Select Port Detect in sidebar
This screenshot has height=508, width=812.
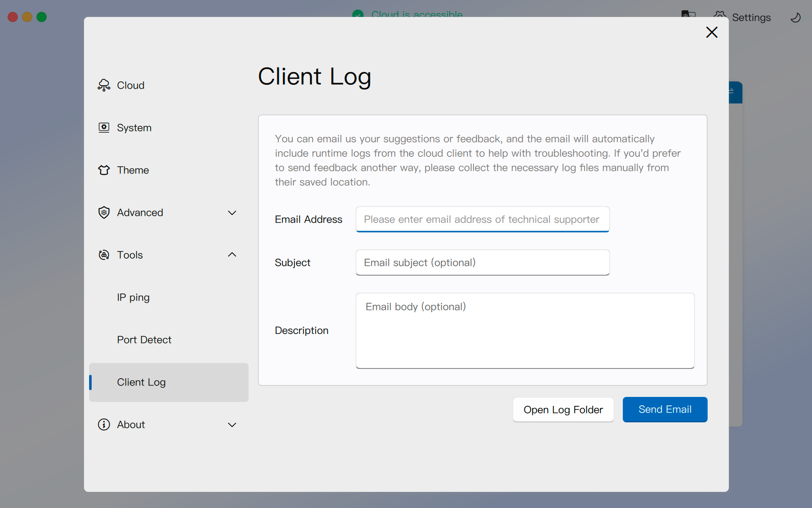tap(144, 340)
